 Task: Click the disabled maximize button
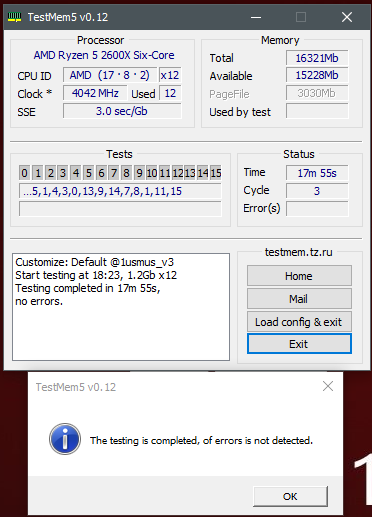(x=301, y=17)
